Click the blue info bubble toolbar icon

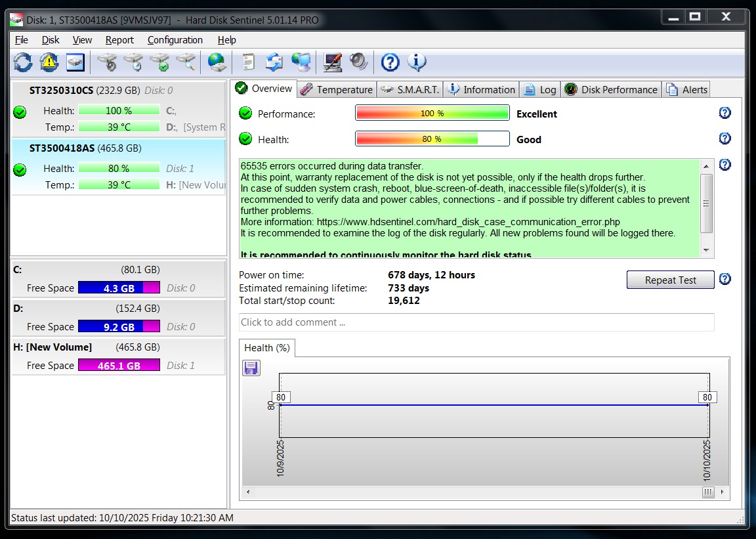click(x=417, y=62)
